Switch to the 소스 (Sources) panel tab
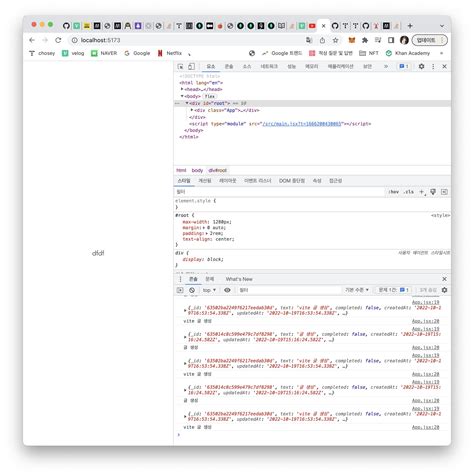The width and height of the screenshot is (474, 476). click(x=247, y=67)
